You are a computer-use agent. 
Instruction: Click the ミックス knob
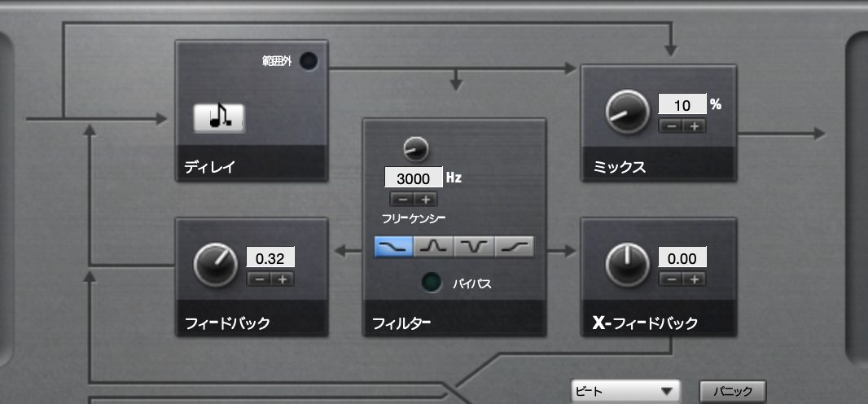click(627, 112)
